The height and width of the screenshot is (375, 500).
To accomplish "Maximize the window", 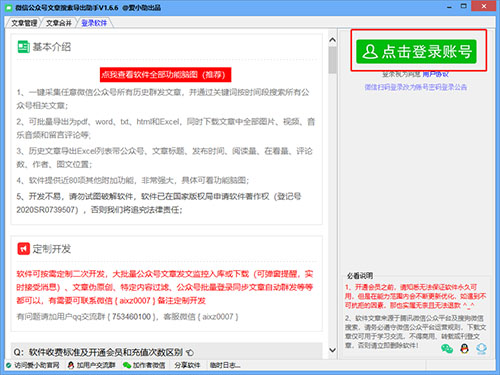I will [464, 6].
